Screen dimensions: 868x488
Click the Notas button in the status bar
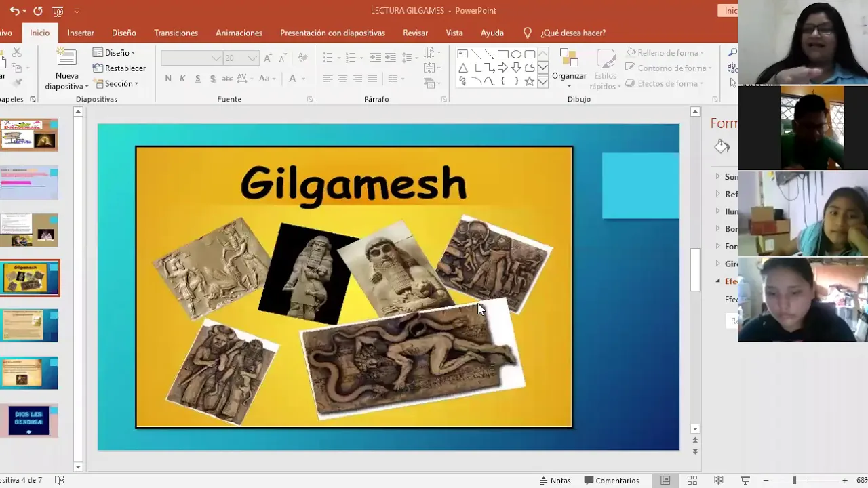point(555,480)
